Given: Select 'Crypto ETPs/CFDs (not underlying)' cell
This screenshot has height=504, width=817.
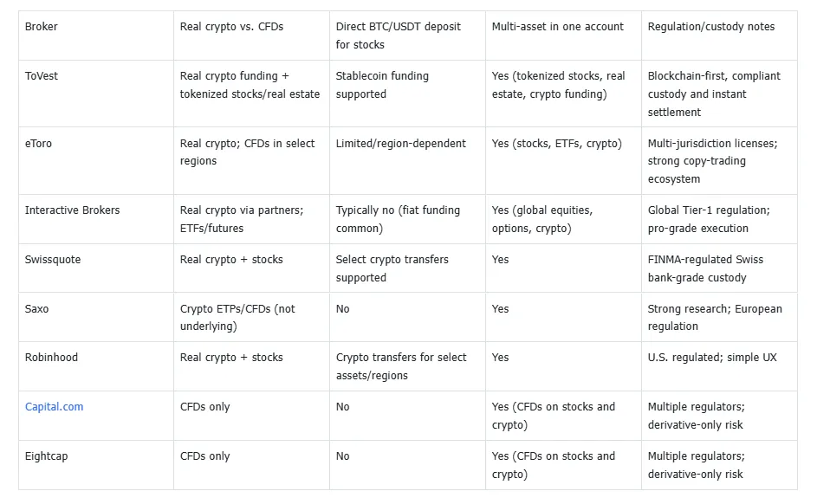Looking at the screenshot, I should (x=237, y=318).
